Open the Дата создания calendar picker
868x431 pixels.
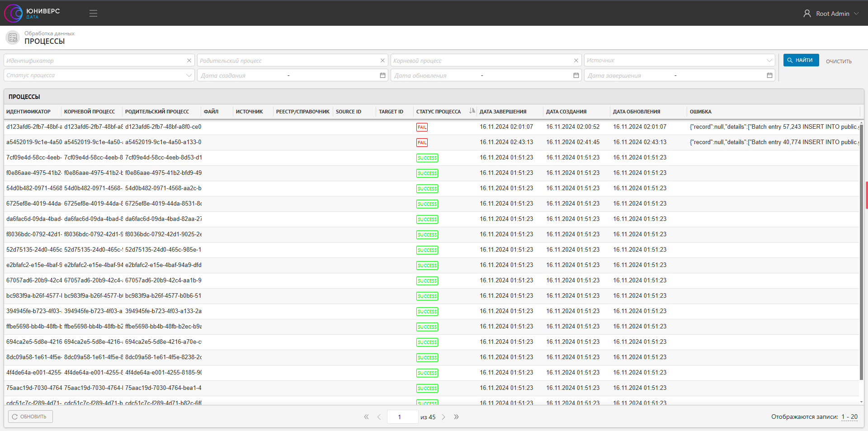pyautogui.click(x=382, y=75)
